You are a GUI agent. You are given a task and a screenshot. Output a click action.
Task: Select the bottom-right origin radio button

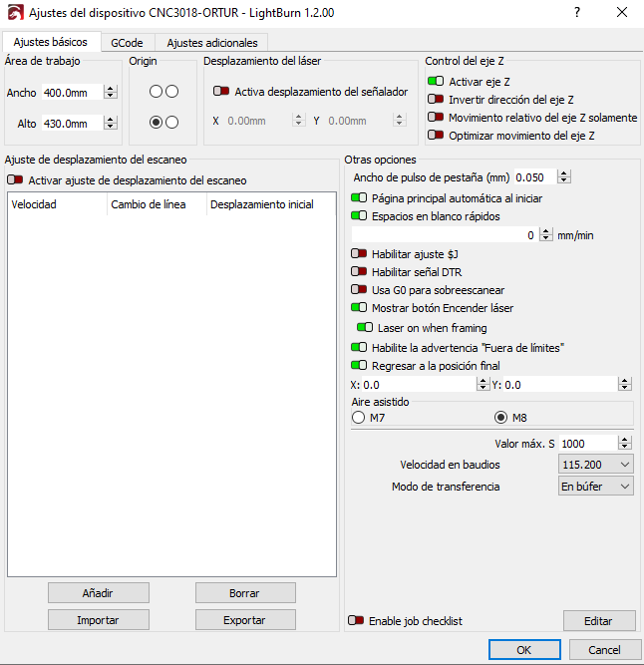coord(171,123)
